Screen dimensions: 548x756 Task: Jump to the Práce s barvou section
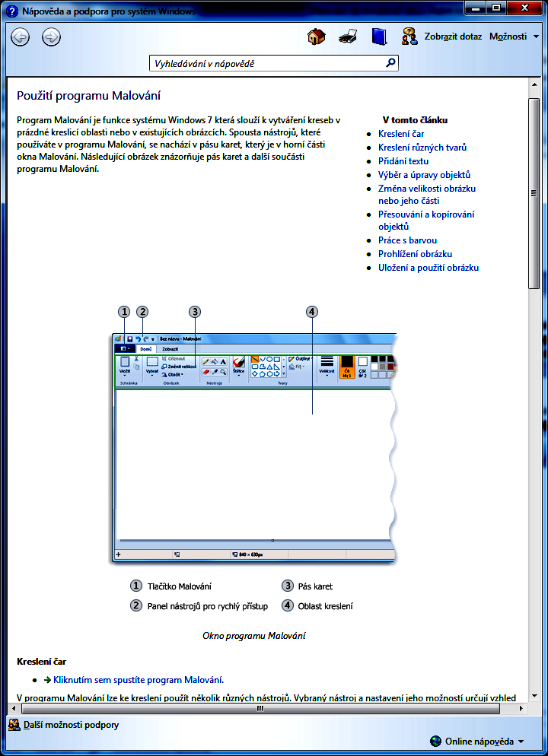(x=408, y=240)
